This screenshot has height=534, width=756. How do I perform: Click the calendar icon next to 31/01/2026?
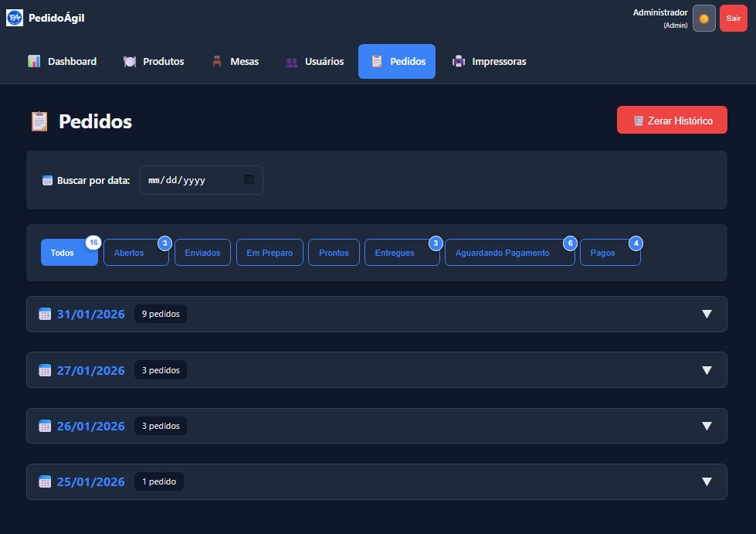(45, 314)
